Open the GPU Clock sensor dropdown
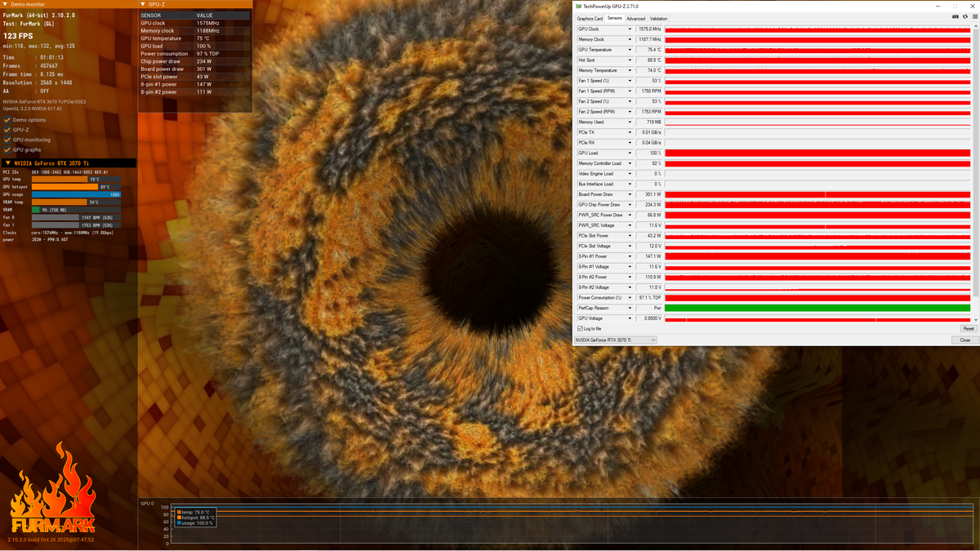The height and width of the screenshot is (551, 980). pyautogui.click(x=630, y=29)
